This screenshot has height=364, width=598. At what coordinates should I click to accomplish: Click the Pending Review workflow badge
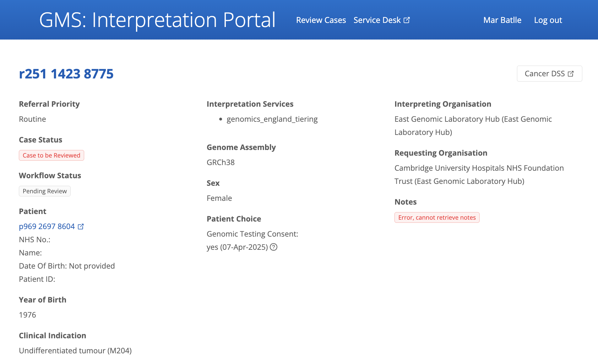click(x=45, y=191)
